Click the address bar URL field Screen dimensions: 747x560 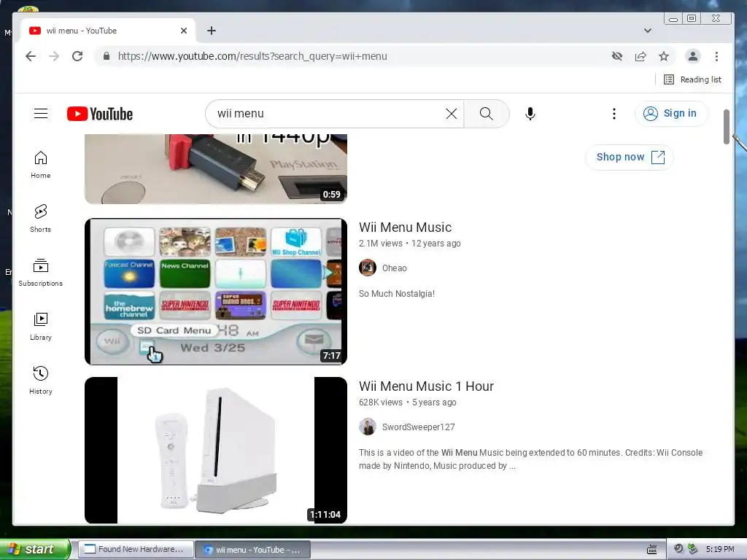(x=352, y=56)
